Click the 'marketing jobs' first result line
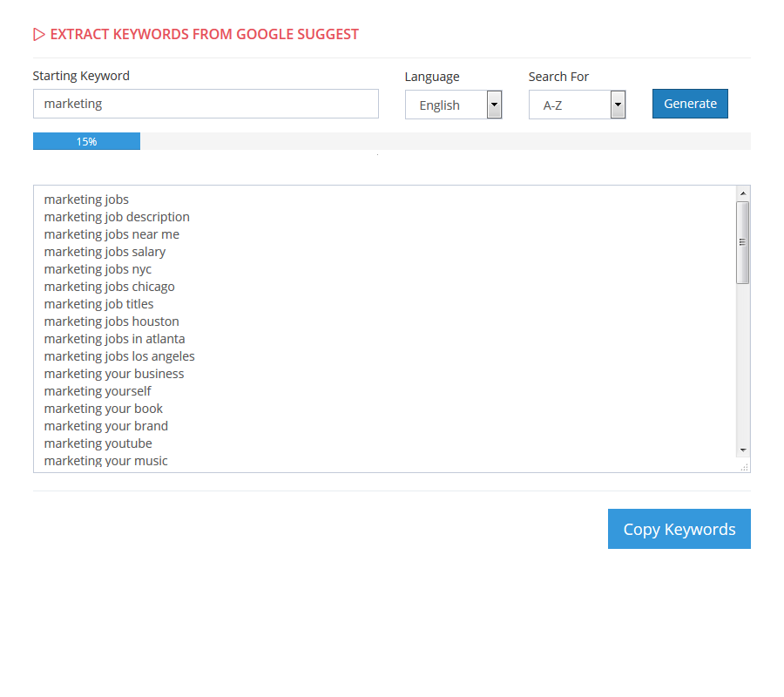This screenshot has width=784, height=697. (86, 200)
